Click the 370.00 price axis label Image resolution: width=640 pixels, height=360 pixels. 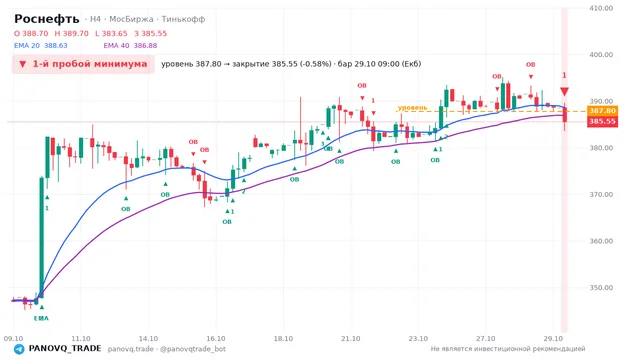[601, 195]
